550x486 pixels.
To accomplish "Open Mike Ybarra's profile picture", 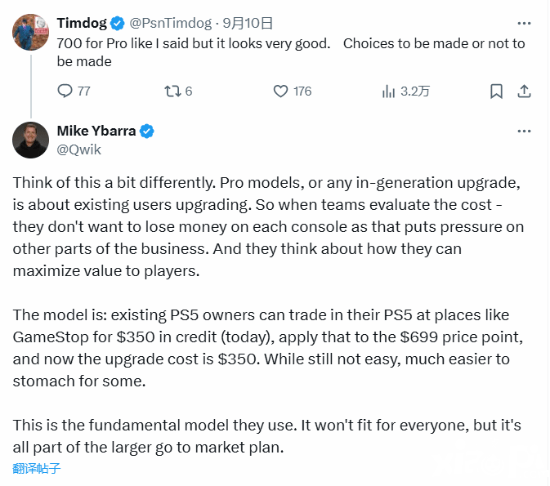I will tap(31, 140).
